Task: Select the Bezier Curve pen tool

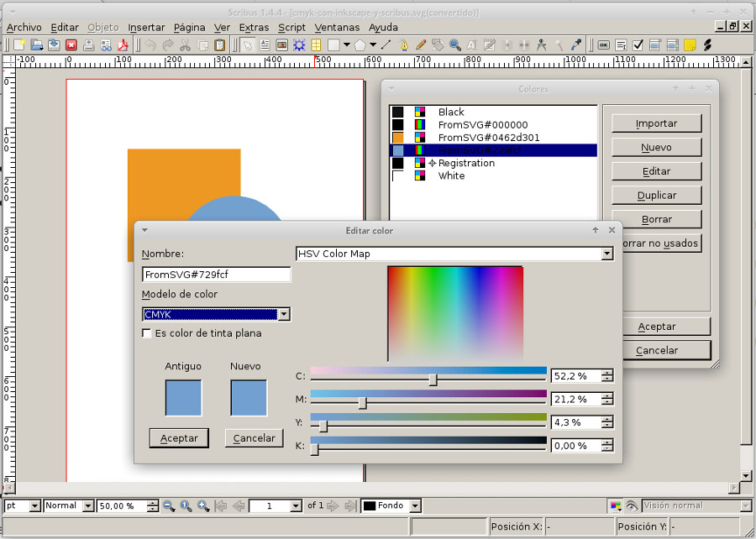Action: (x=403, y=45)
